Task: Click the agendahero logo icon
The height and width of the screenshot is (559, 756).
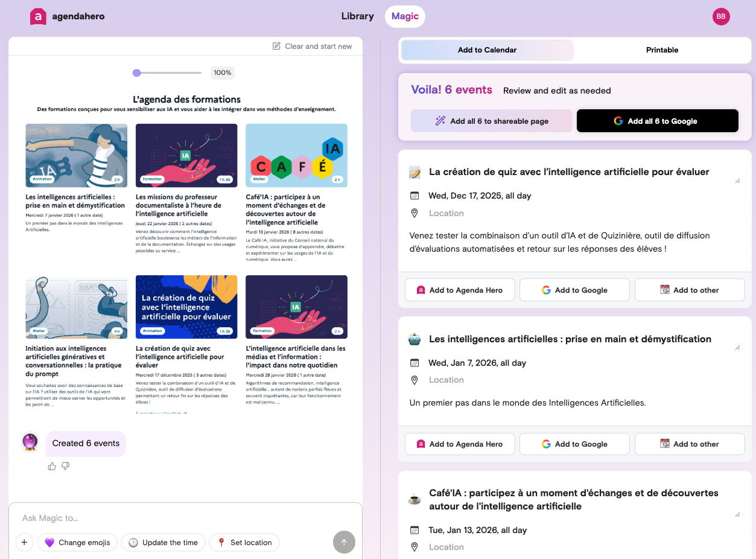Action: [x=38, y=17]
